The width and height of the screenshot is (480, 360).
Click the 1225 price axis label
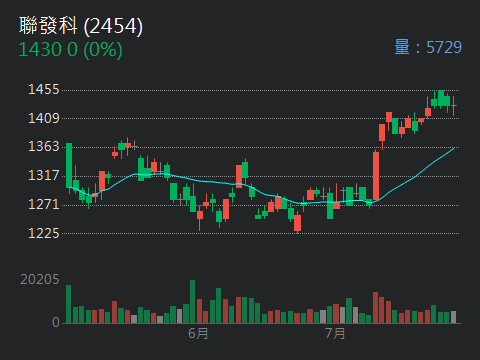(44, 233)
